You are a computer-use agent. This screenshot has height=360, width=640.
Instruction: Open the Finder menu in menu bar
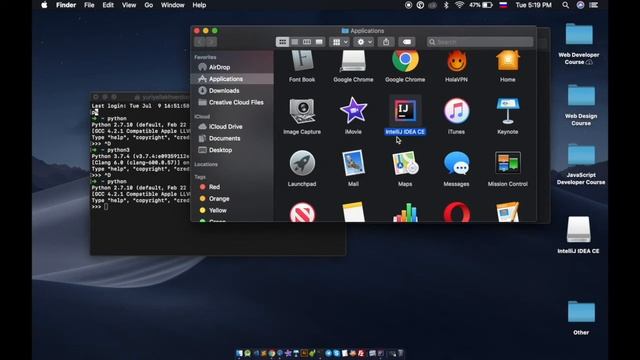66,5
